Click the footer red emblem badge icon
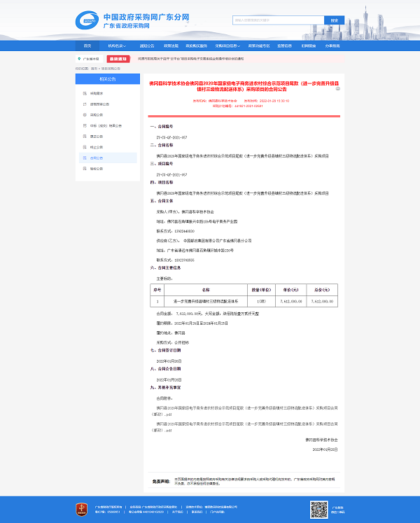The width and height of the screenshot is (420, 523). pyautogui.click(x=81, y=510)
